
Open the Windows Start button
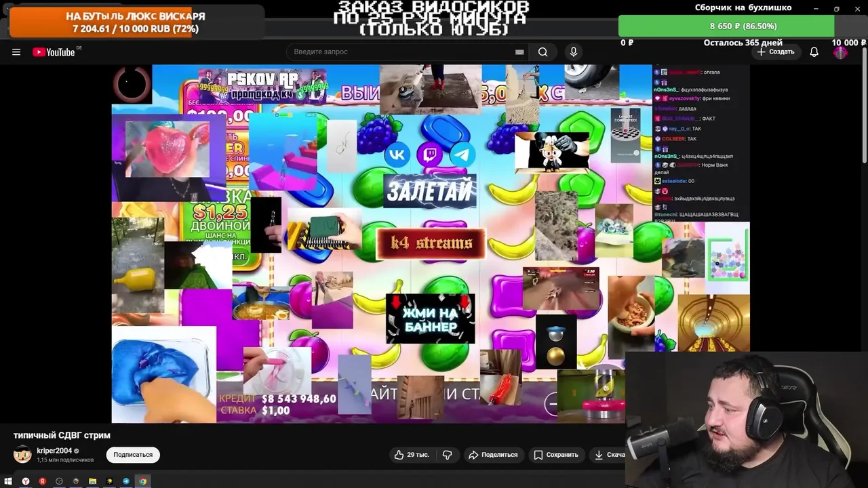point(9,481)
